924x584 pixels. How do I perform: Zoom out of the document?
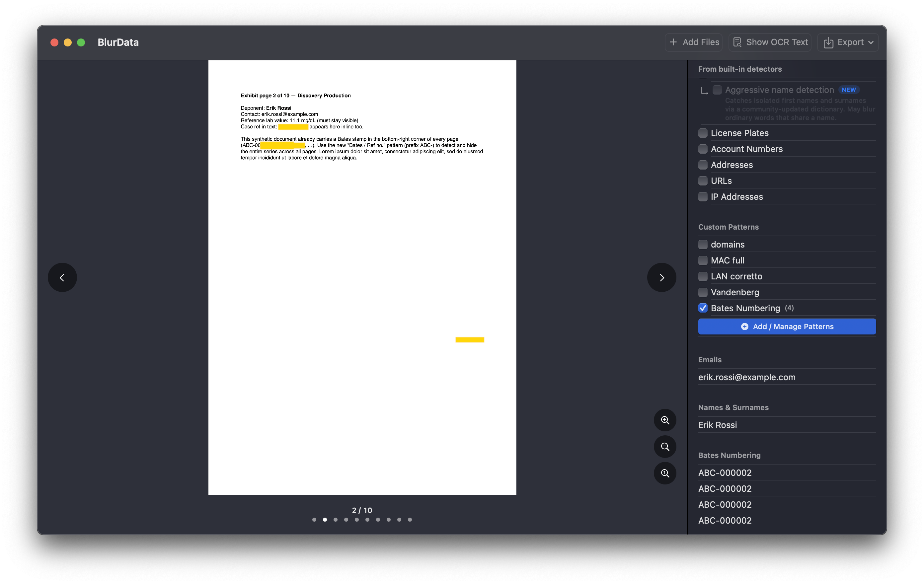pos(665,447)
